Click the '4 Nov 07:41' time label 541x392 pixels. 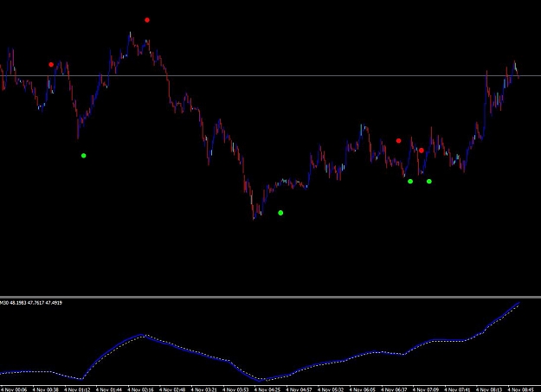coord(458,389)
